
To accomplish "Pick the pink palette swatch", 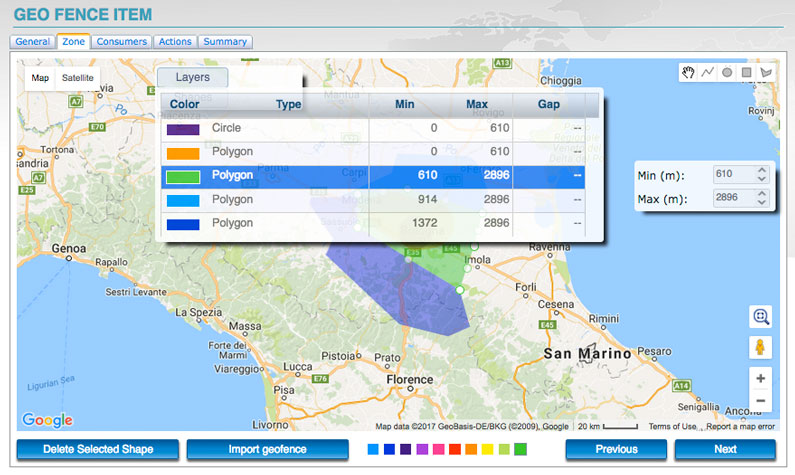I will pyautogui.click(x=439, y=449).
